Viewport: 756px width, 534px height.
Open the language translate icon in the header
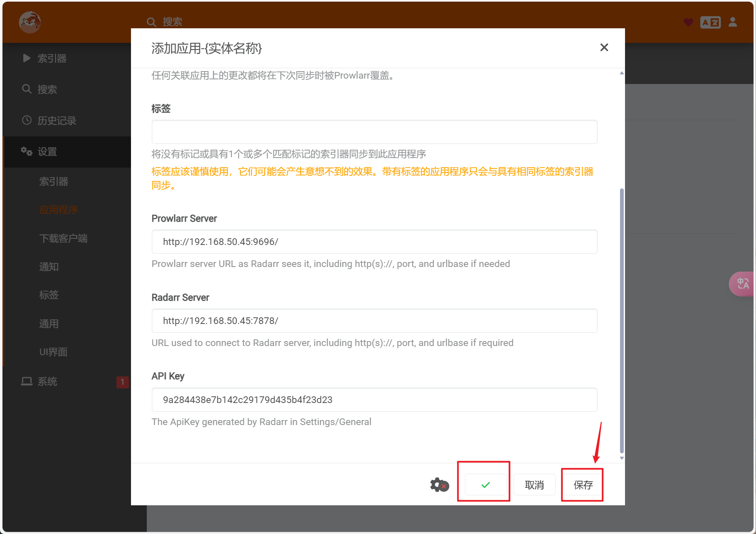click(710, 22)
